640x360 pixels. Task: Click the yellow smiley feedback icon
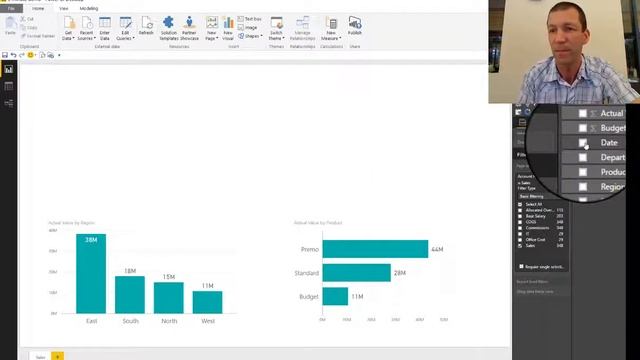[30, 55]
